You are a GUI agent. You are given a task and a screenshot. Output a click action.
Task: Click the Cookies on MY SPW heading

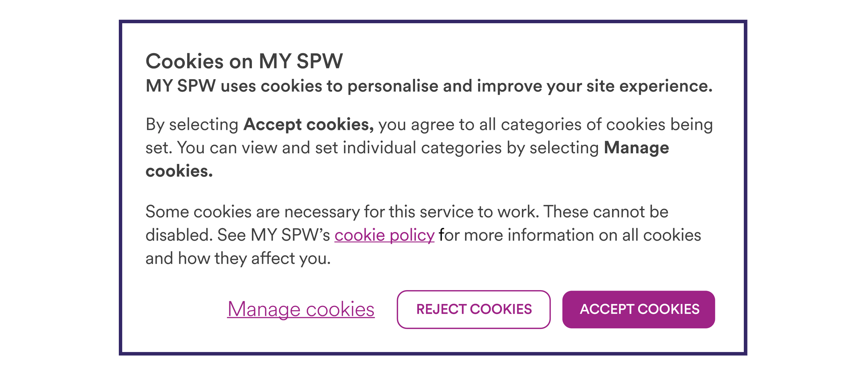(x=245, y=61)
